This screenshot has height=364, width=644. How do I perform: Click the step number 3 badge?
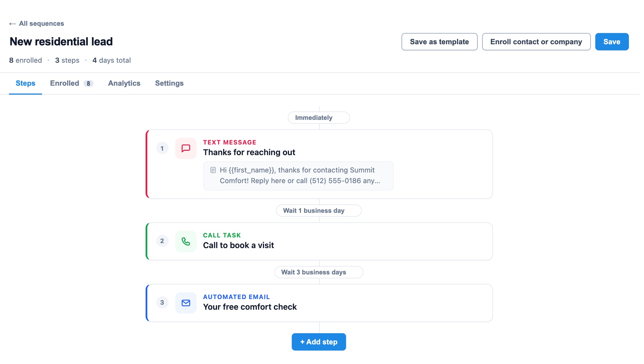pyautogui.click(x=162, y=302)
